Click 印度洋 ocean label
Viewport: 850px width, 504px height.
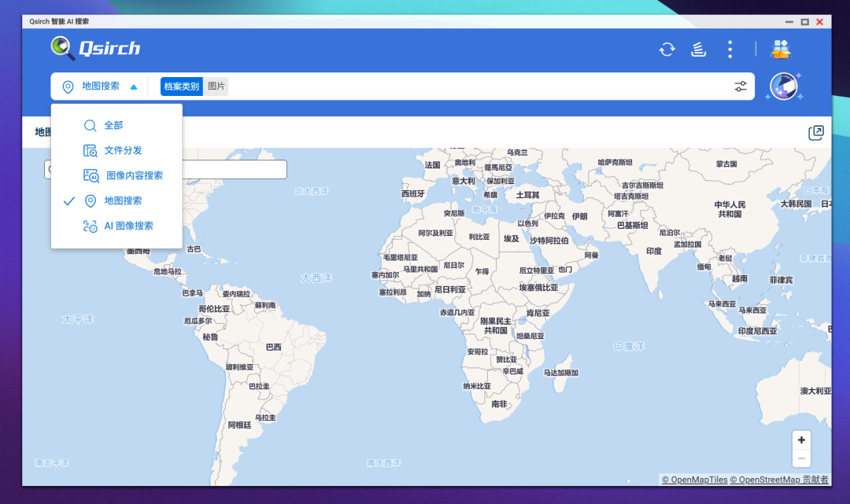629,347
